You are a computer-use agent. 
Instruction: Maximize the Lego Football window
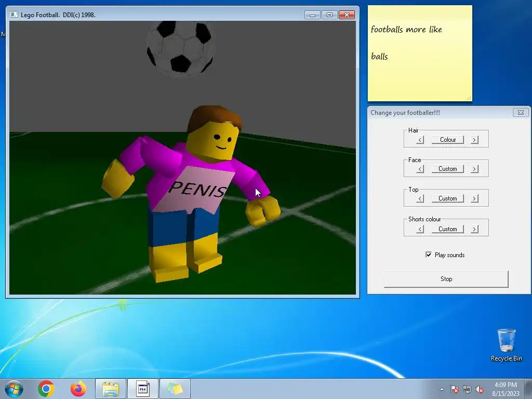tap(329, 15)
